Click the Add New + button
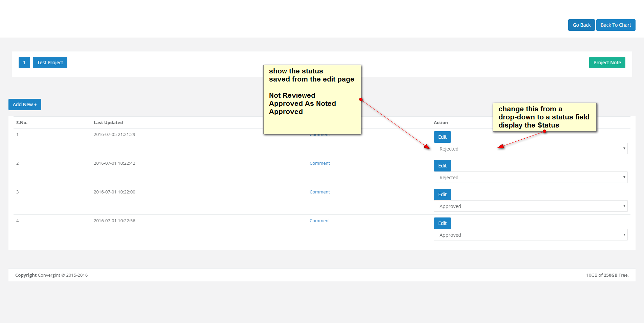Image resolution: width=644 pixels, height=323 pixels. tap(25, 105)
